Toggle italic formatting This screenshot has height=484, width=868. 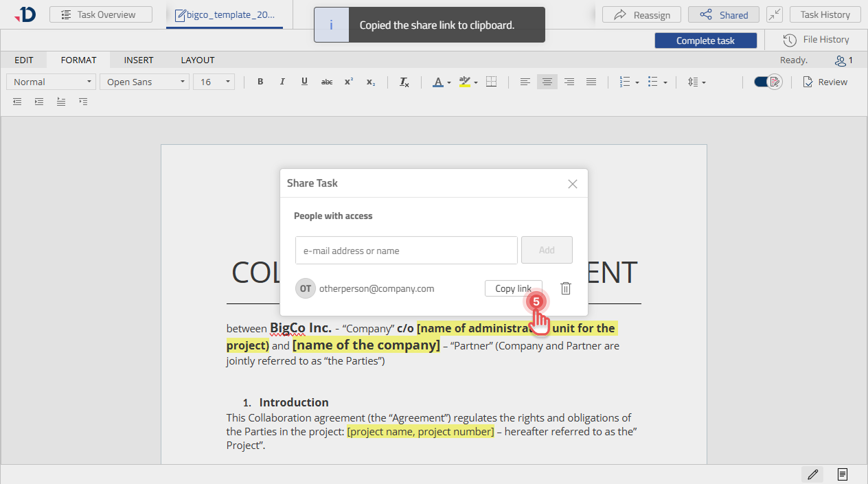(282, 82)
